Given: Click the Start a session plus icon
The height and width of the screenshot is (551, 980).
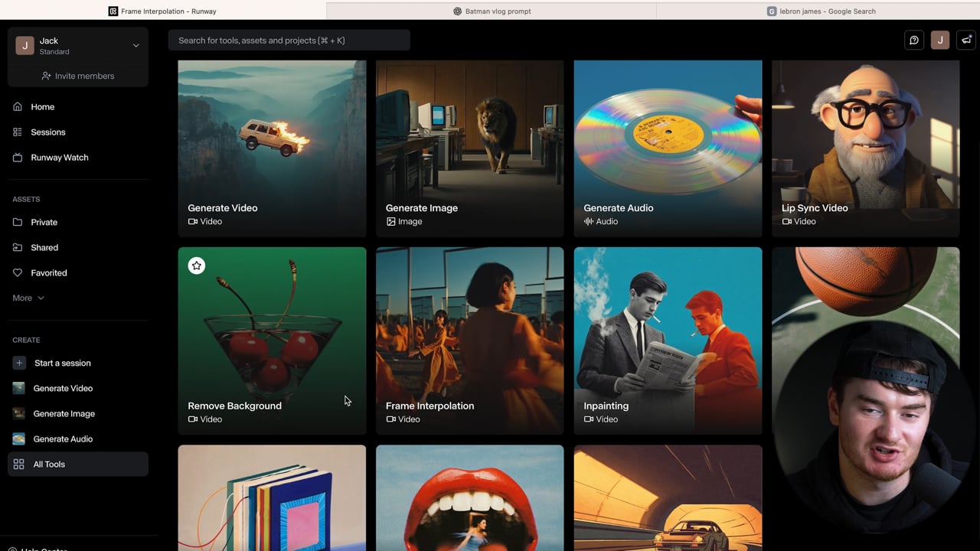Looking at the screenshot, I should click(x=19, y=363).
